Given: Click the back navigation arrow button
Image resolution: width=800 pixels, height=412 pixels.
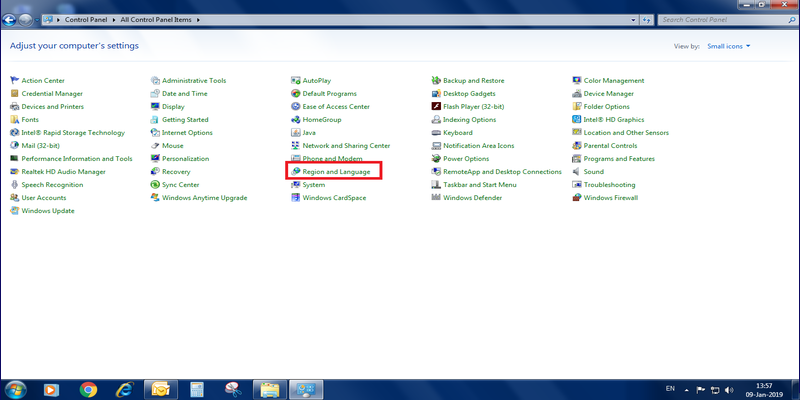Looking at the screenshot, I should [12, 19].
